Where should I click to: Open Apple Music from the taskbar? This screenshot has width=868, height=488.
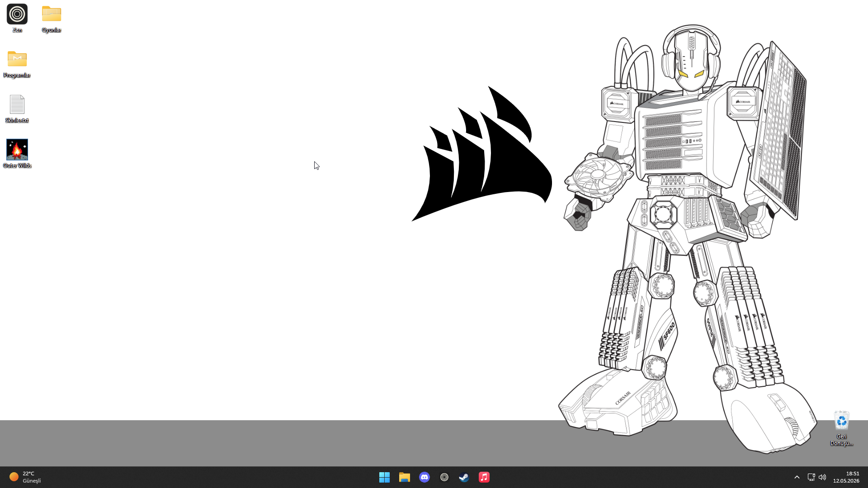coord(484,477)
